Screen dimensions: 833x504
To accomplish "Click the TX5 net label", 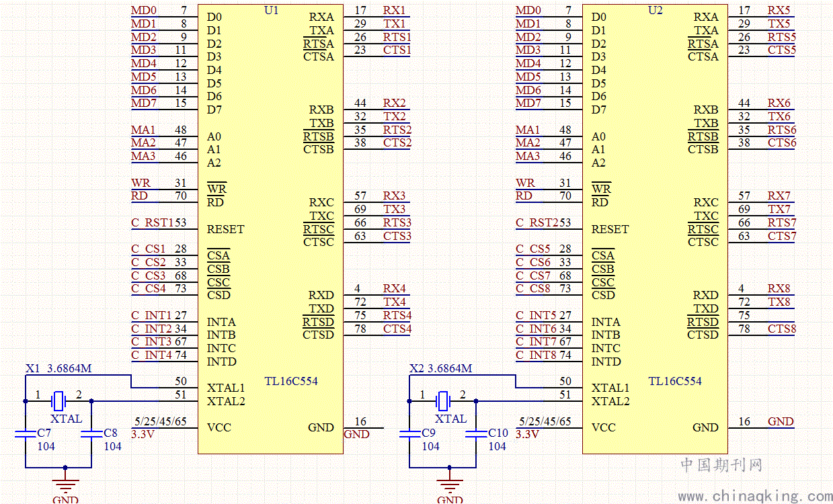I will coord(779,24).
